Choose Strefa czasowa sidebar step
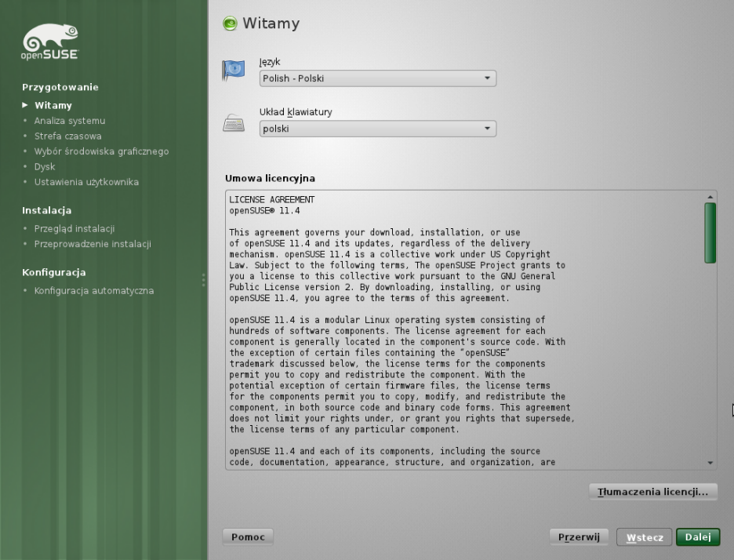Viewport: 734px width, 560px height. (68, 136)
